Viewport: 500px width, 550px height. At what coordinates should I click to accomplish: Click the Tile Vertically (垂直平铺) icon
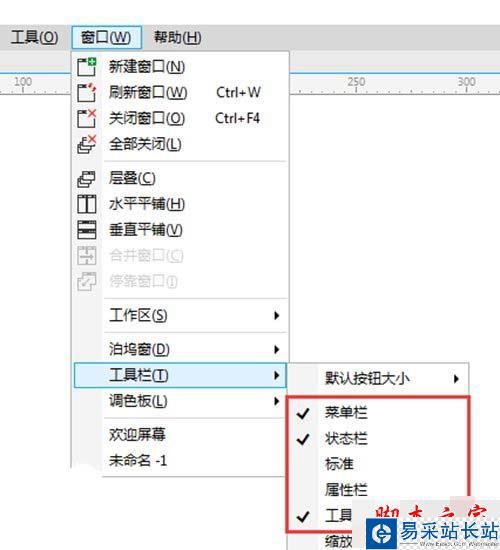[87, 230]
